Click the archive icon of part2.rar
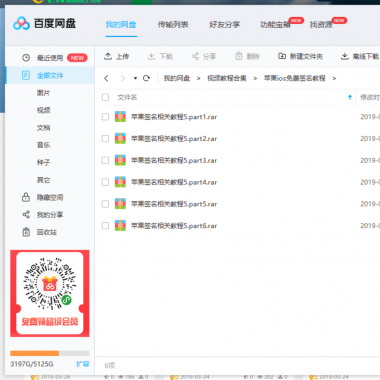The height and width of the screenshot is (380, 380). click(x=120, y=138)
